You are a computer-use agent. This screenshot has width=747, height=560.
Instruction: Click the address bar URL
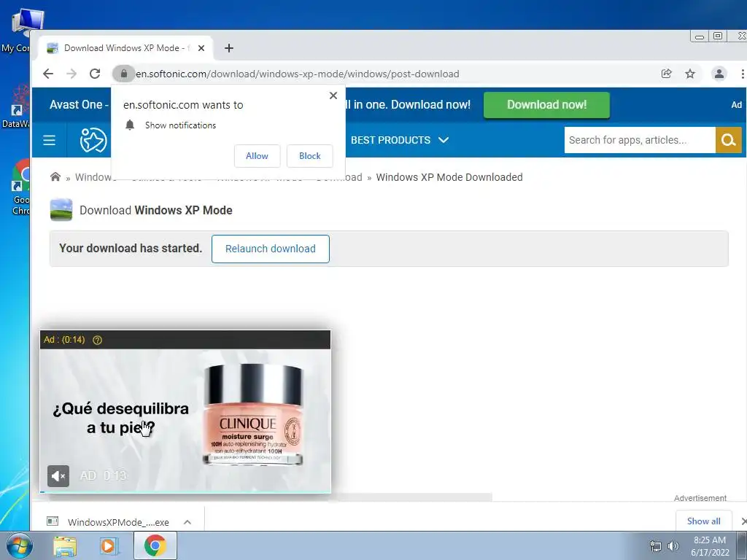click(298, 74)
